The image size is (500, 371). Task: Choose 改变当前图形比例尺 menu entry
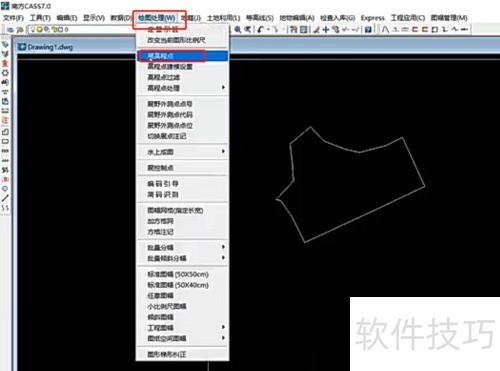176,40
